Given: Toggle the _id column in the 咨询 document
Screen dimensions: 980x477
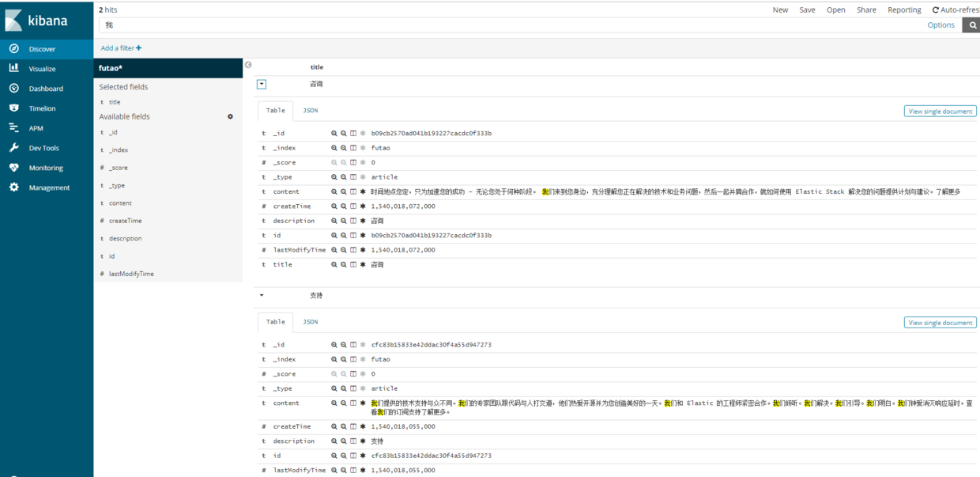Looking at the screenshot, I should [353, 134].
